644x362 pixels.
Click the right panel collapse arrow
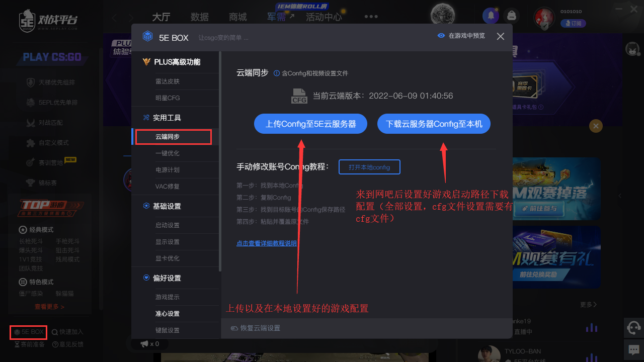tap(620, 196)
